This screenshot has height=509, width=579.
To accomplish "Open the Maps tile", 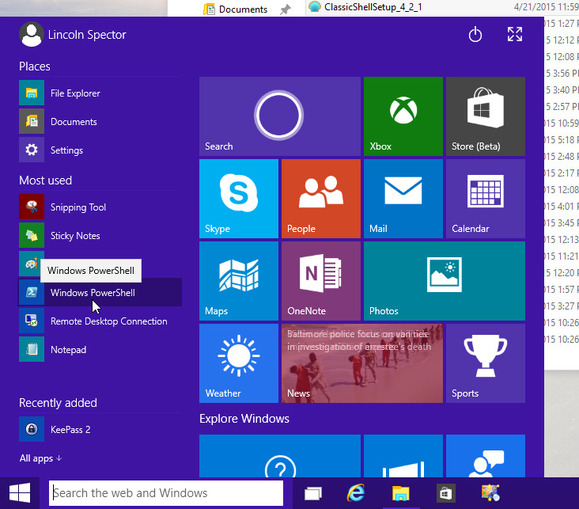I will 239,281.
